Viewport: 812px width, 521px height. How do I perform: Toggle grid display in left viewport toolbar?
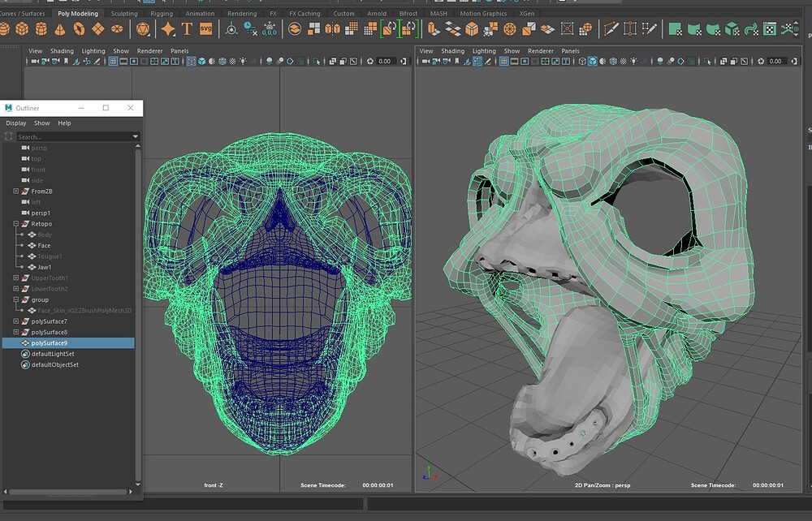click(113, 61)
